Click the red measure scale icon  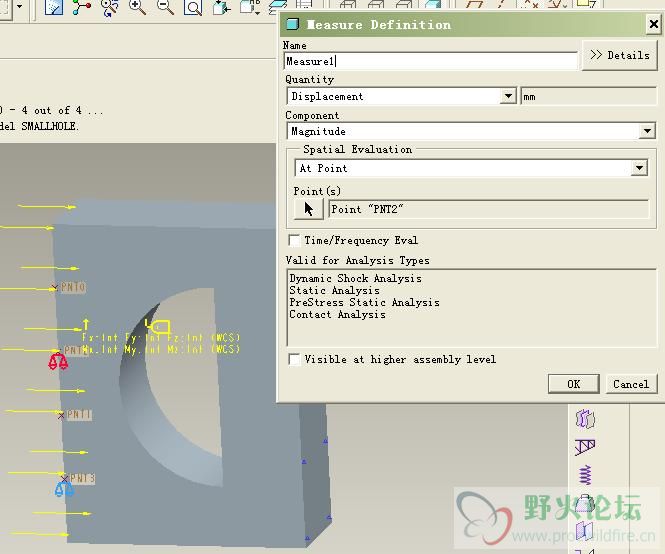click(x=59, y=361)
